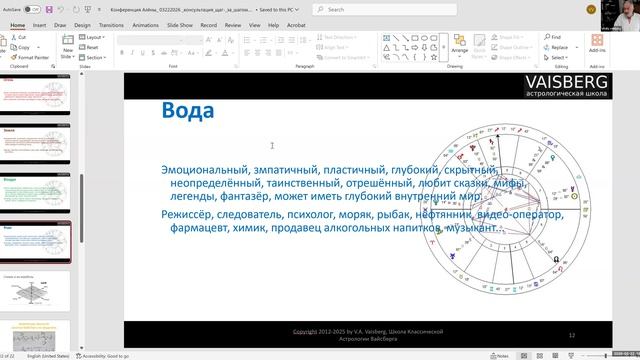The image size is (640, 360).
Task: Toggle text Shadow formatting
Action: point(153,53)
